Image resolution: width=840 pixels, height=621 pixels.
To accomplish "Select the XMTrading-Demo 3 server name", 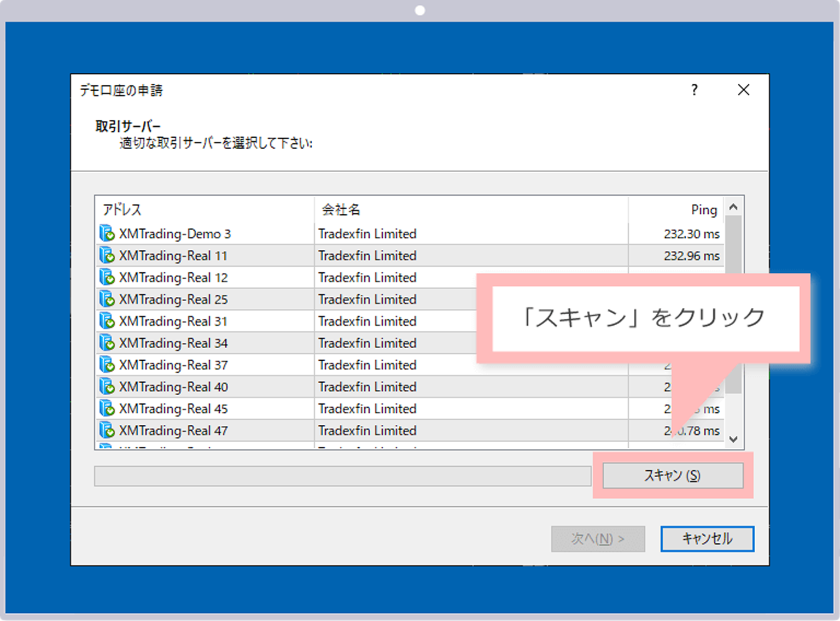I will pos(175,234).
